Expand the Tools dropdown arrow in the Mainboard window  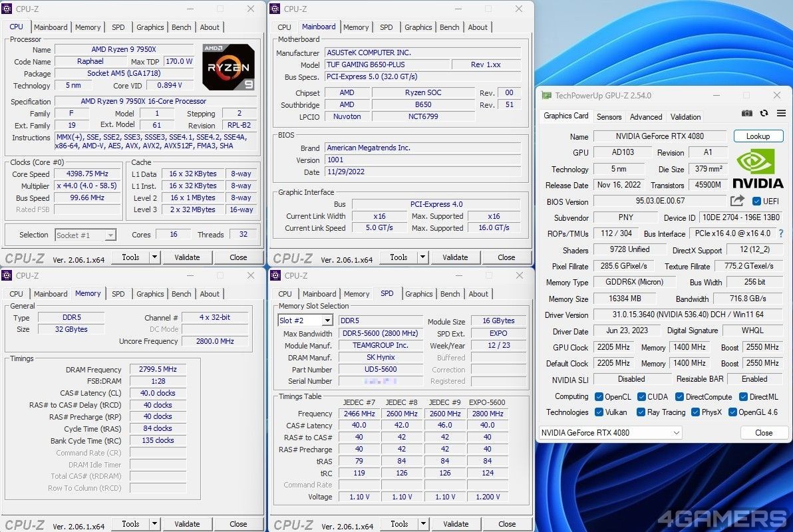click(x=423, y=257)
